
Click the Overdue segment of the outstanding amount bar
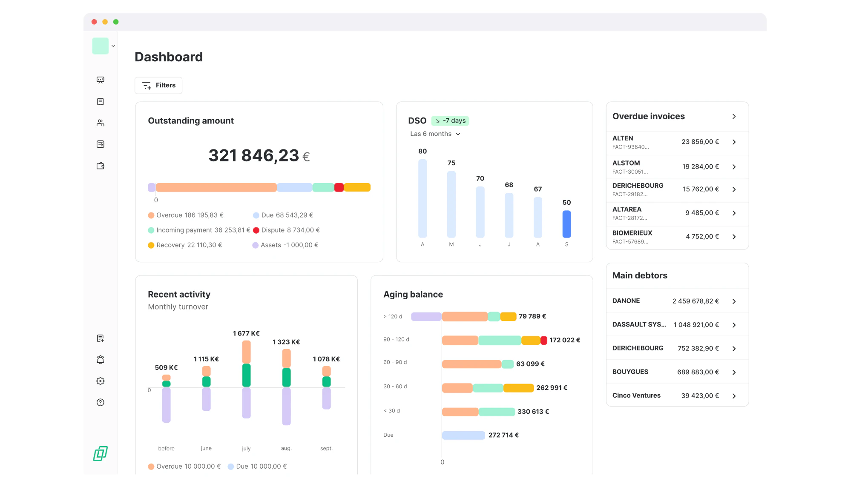[216, 187]
